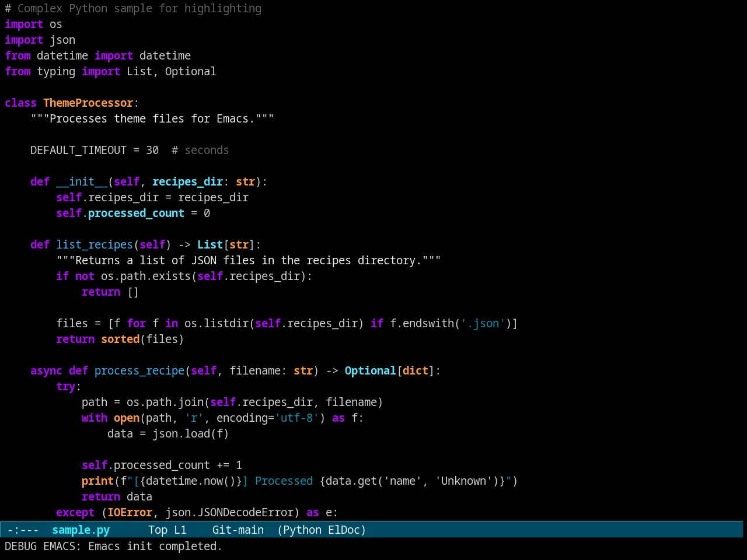
Task: Click 'return data' statement
Action: coord(117,496)
